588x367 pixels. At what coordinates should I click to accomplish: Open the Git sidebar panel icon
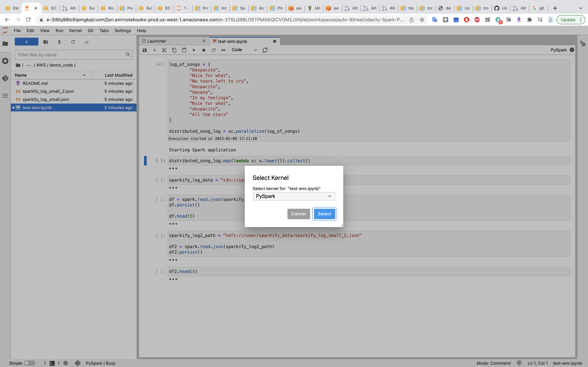(5, 78)
